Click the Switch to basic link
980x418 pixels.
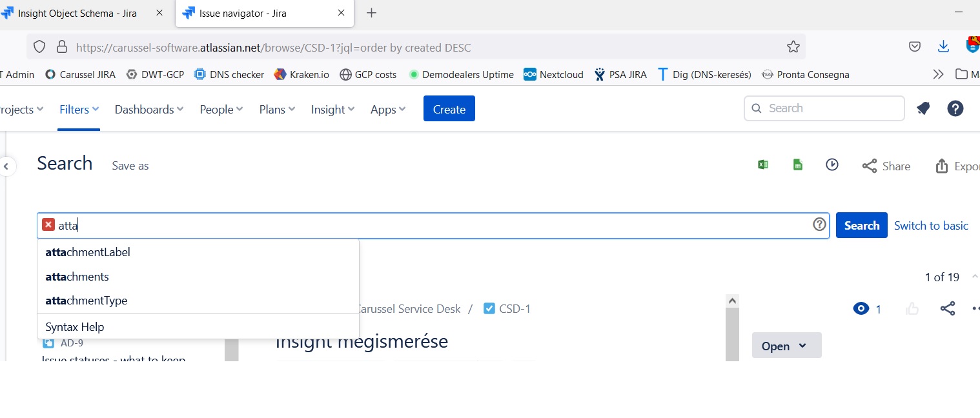(931, 225)
